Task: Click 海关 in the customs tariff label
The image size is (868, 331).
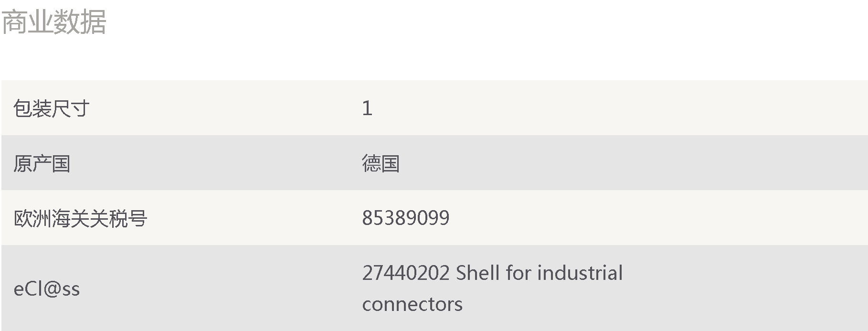Action: (71, 218)
